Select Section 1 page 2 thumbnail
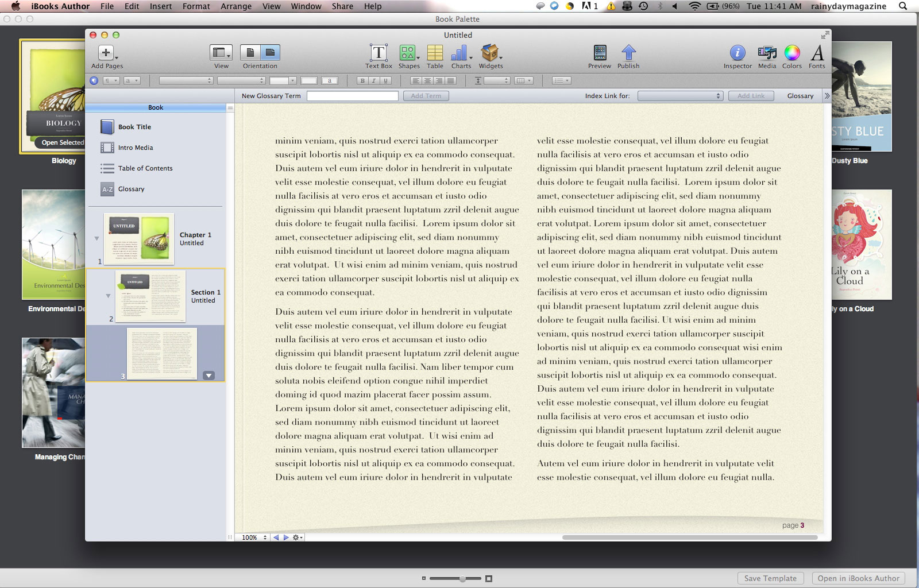This screenshot has height=588, width=919. pyautogui.click(x=150, y=296)
